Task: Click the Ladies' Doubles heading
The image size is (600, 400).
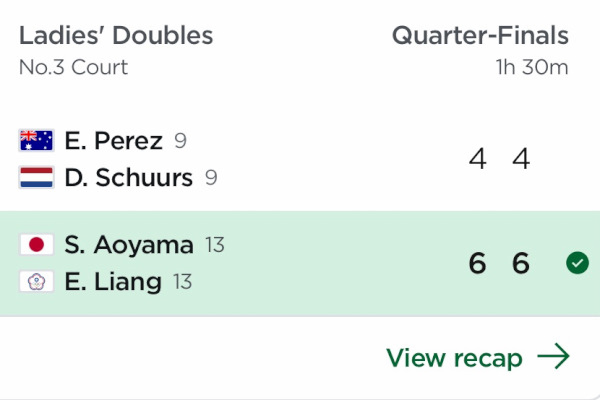Action: [x=116, y=36]
